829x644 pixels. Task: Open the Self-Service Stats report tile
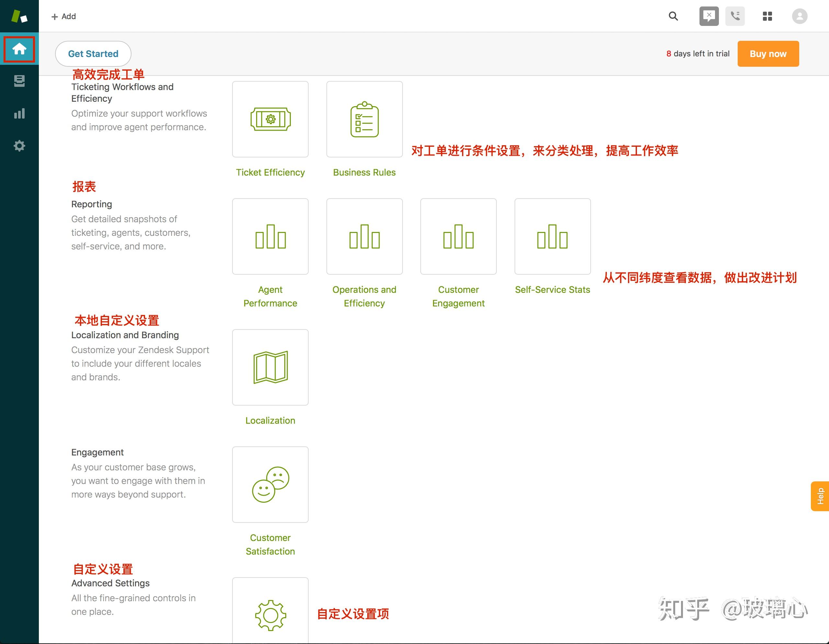[552, 236]
